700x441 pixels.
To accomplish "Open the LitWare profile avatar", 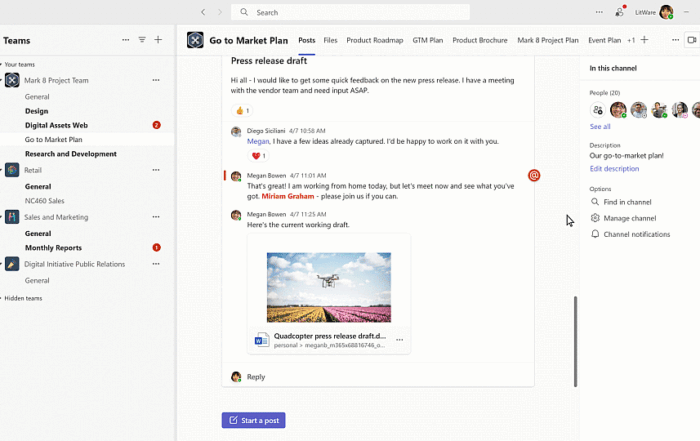I will click(666, 12).
